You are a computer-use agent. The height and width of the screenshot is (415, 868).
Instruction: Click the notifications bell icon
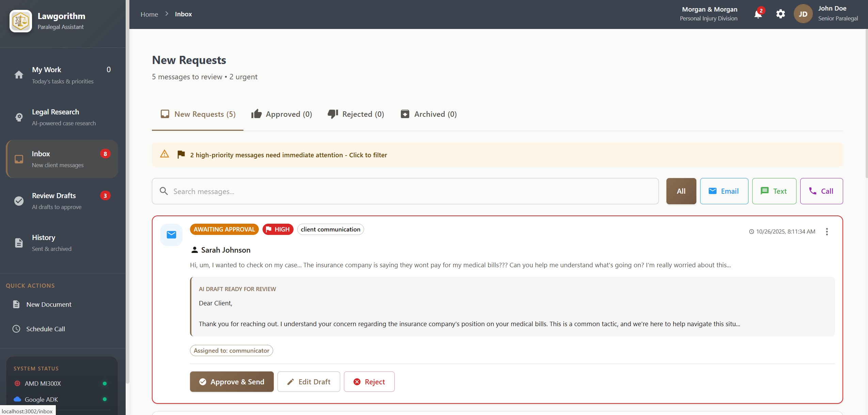click(758, 14)
